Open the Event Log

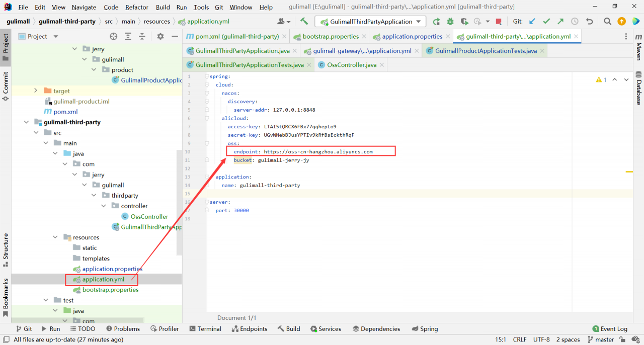pos(610,328)
